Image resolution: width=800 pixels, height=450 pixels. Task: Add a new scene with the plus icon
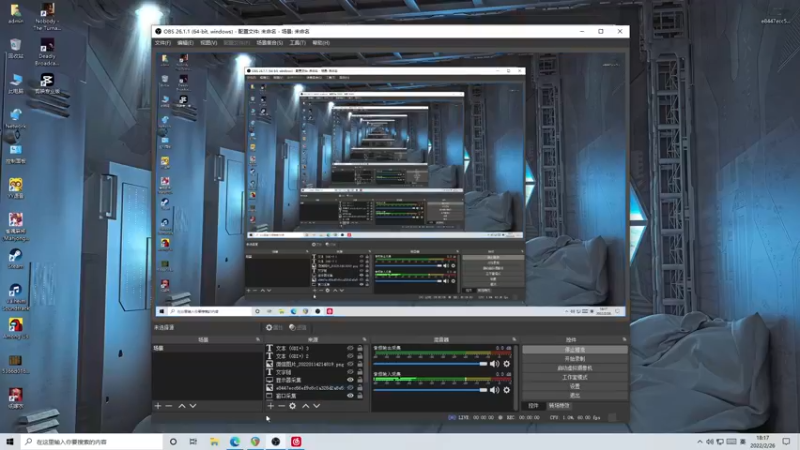(158, 406)
